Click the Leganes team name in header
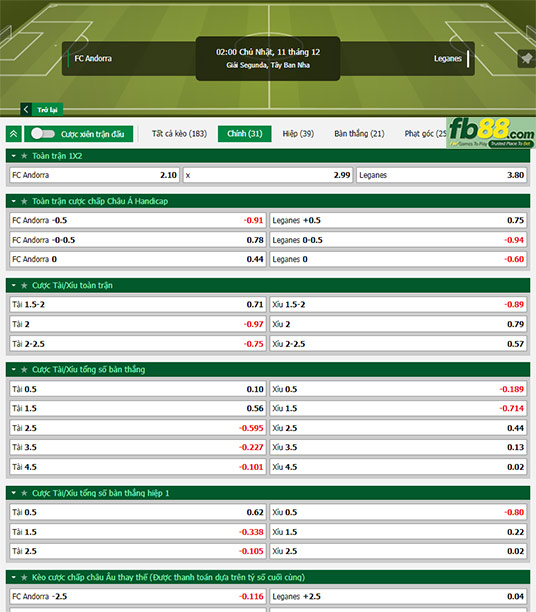536x612 pixels. click(447, 59)
